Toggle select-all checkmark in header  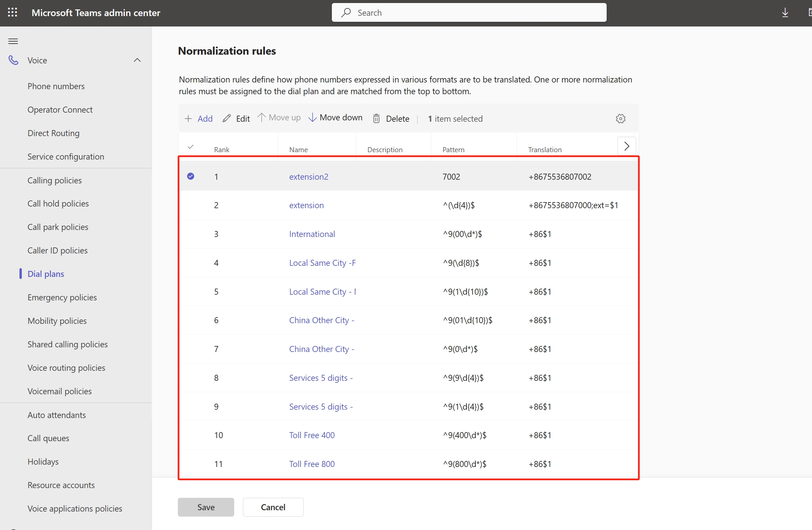(191, 147)
